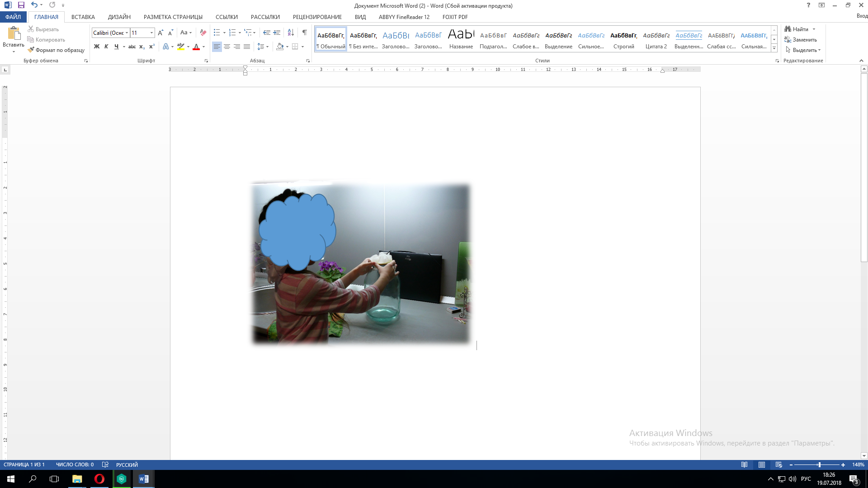The width and height of the screenshot is (868, 488).
Task: Switch to Read Mode view
Action: pos(744,465)
